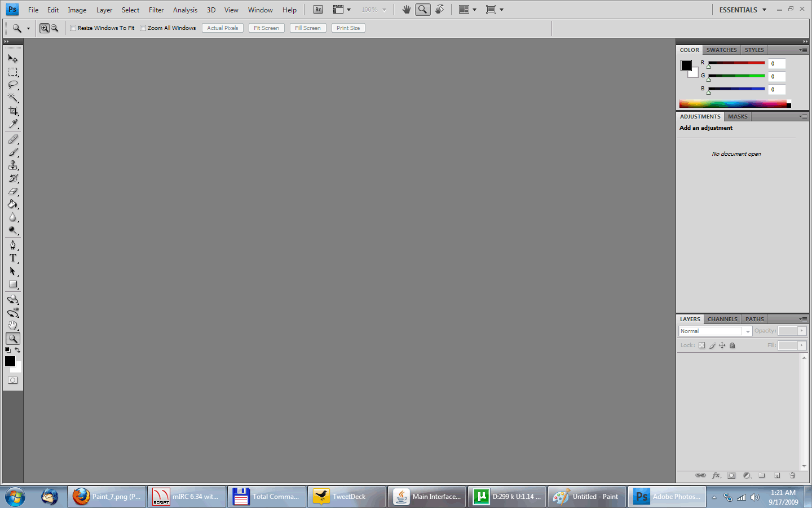Click the color spectrum ramp bar
This screenshot has width=812, height=508.
[733, 104]
